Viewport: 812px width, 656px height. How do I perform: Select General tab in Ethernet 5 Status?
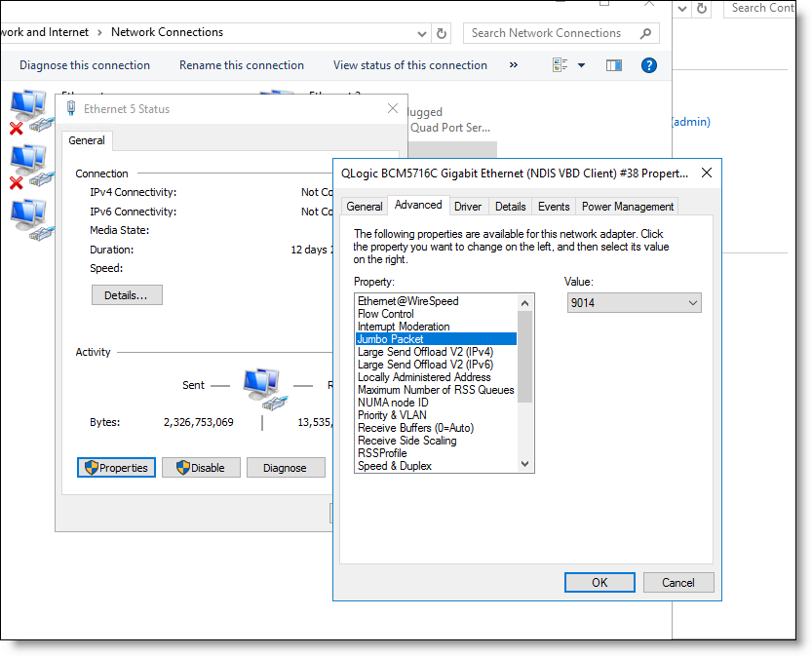click(x=87, y=140)
